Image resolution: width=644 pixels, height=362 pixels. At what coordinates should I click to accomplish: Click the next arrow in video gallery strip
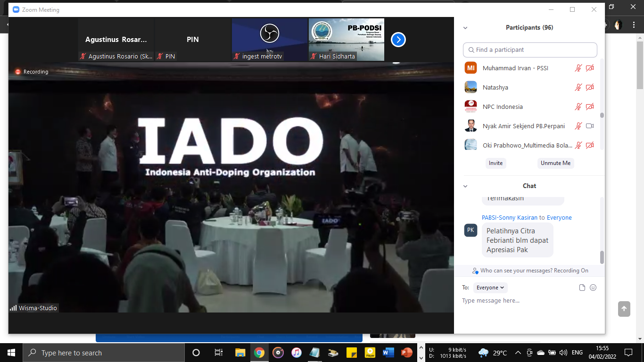tap(398, 40)
